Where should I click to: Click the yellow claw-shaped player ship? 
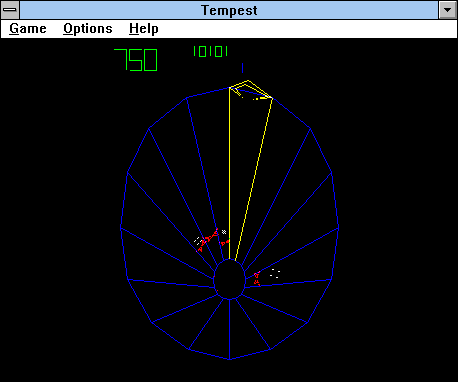251,89
